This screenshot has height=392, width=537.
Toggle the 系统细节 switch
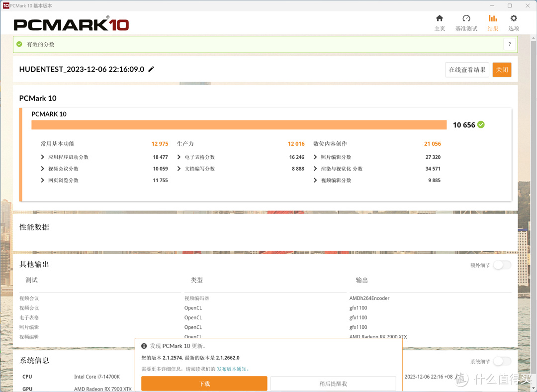click(x=502, y=361)
